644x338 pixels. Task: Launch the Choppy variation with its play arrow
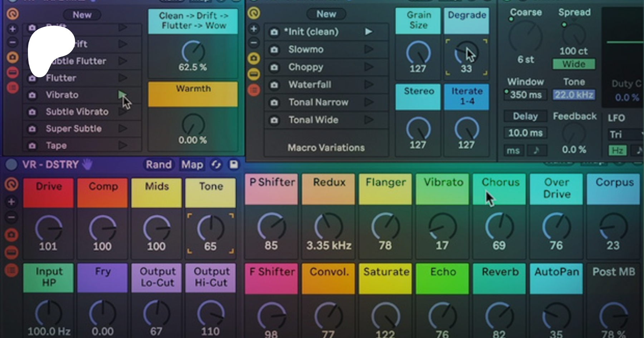click(x=369, y=67)
